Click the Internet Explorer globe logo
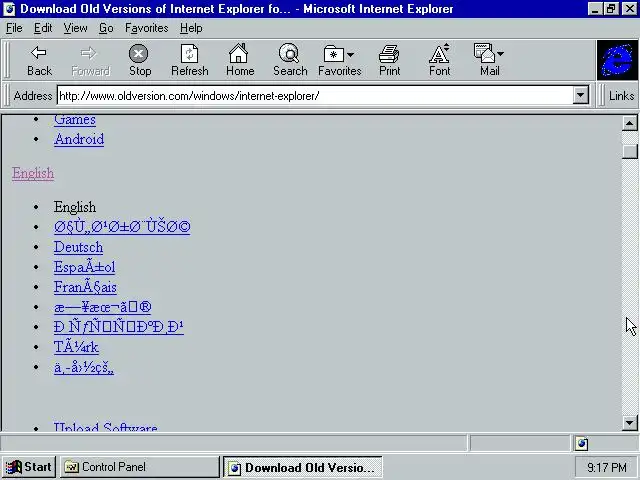The image size is (640, 480). tap(617, 60)
